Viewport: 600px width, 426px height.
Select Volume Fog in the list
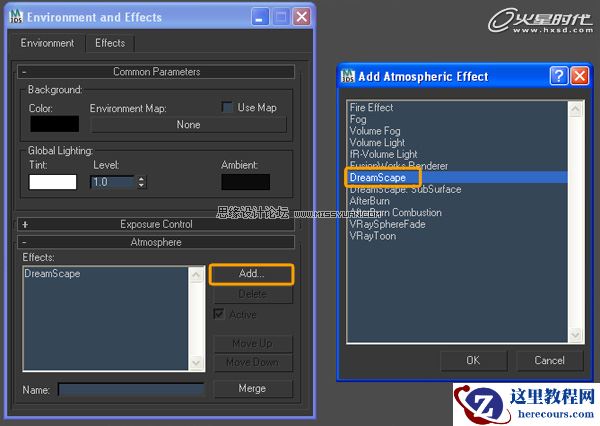point(375,131)
